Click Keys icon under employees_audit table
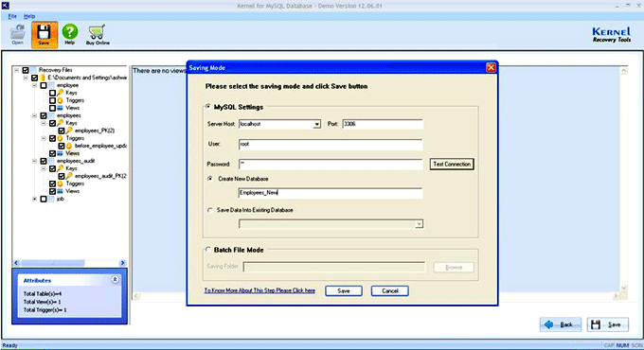This screenshot has height=350, width=644. pyautogui.click(x=61, y=168)
